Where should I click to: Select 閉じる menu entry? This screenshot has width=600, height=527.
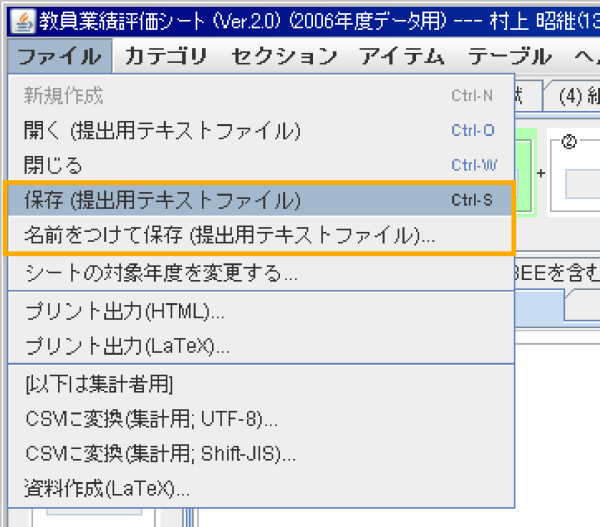pyautogui.click(x=53, y=165)
